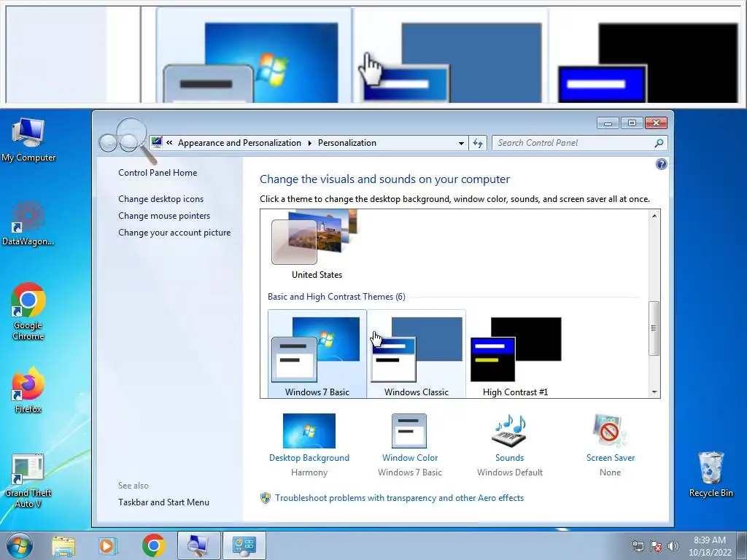Select the United States theme
Viewport: 747px width, 560px height.
click(x=317, y=245)
